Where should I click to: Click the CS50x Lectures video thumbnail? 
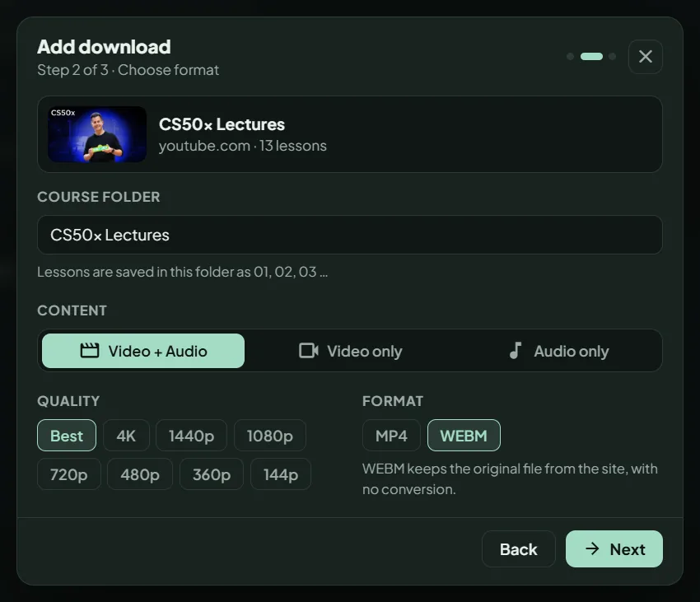click(x=97, y=134)
